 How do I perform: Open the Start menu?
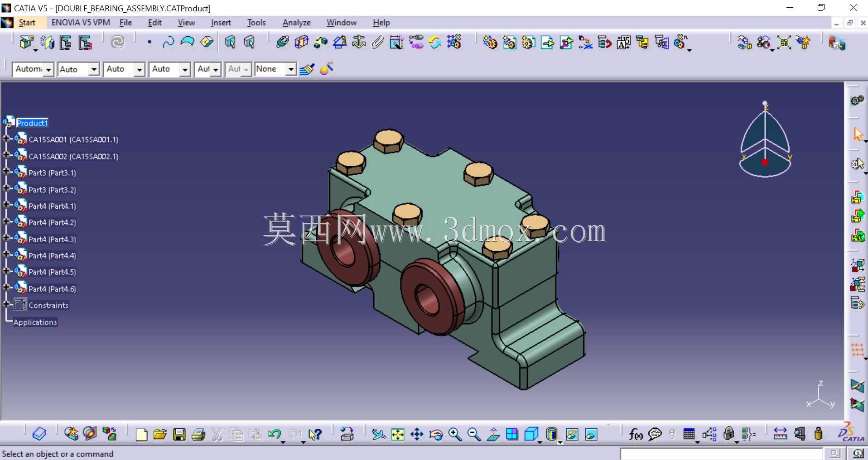coord(27,23)
